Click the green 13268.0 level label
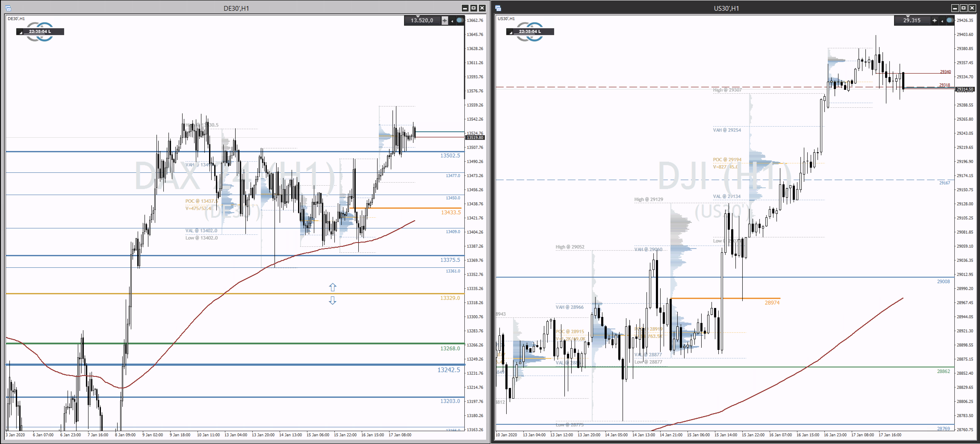Viewport: 980px width, 444px height. (x=450, y=348)
